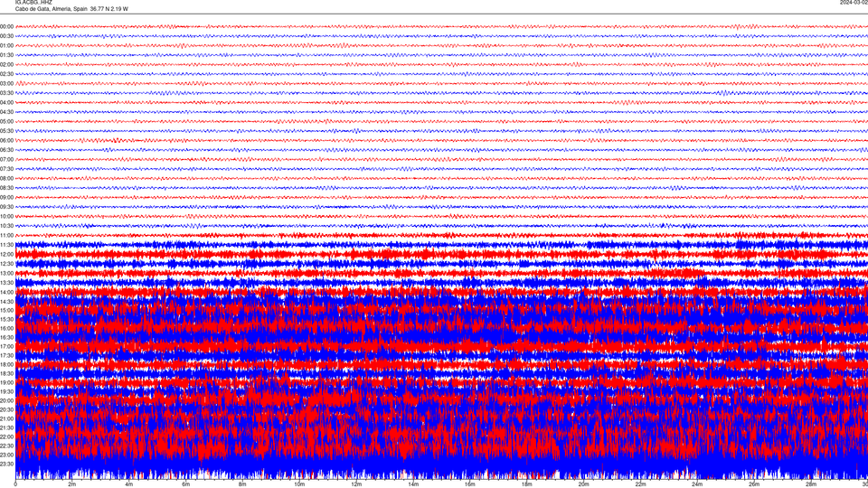868x488 pixels.
Task: Select the 20:30 time row label
Action: point(6,409)
